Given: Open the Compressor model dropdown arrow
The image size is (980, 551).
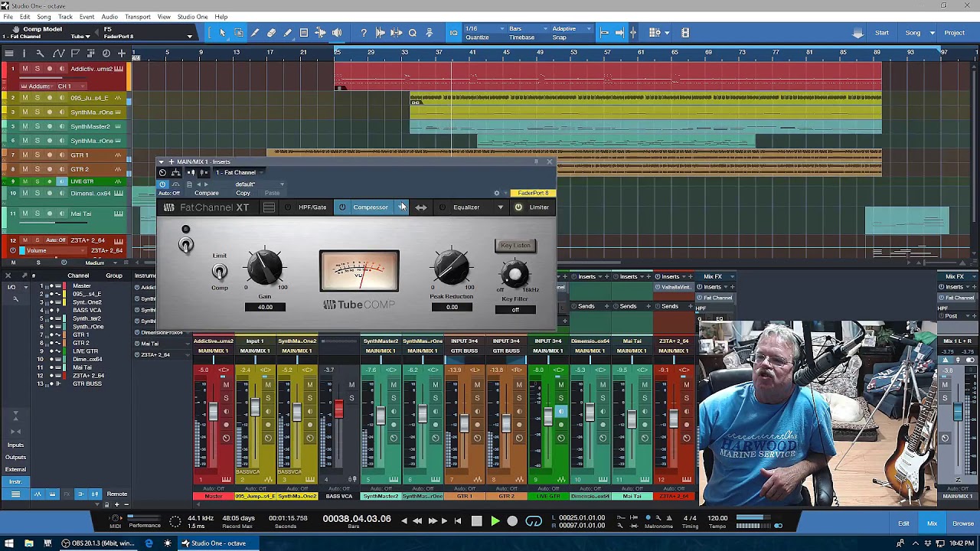Looking at the screenshot, I should [x=402, y=207].
